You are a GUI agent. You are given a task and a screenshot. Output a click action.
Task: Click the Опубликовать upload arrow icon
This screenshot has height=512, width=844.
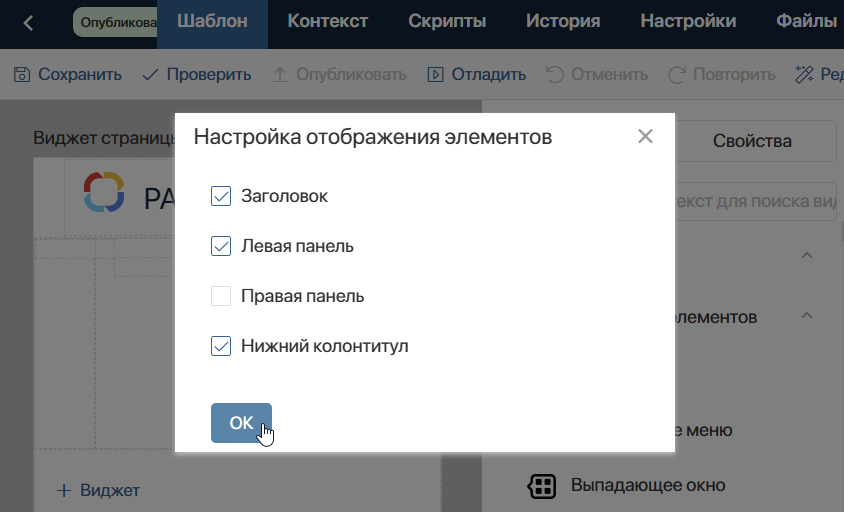(x=279, y=74)
